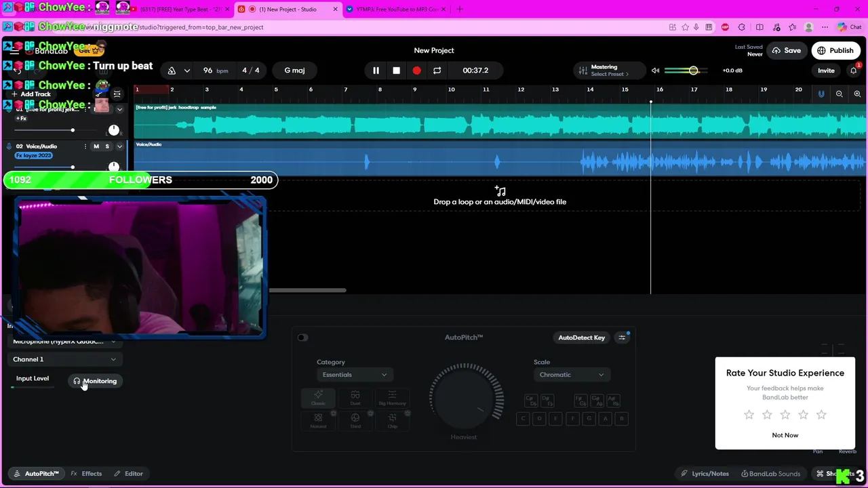Start recording with the red record button
Image resolution: width=868 pixels, height=488 pixels.
416,70
